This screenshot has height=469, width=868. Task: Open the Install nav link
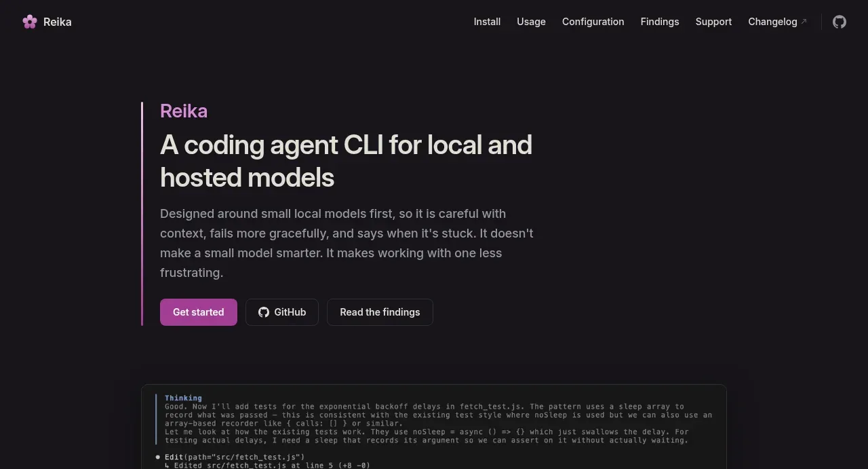coord(487,22)
